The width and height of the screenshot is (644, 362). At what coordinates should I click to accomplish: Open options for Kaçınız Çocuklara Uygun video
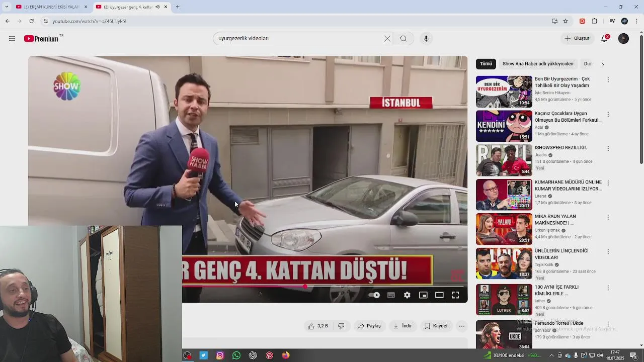click(608, 114)
